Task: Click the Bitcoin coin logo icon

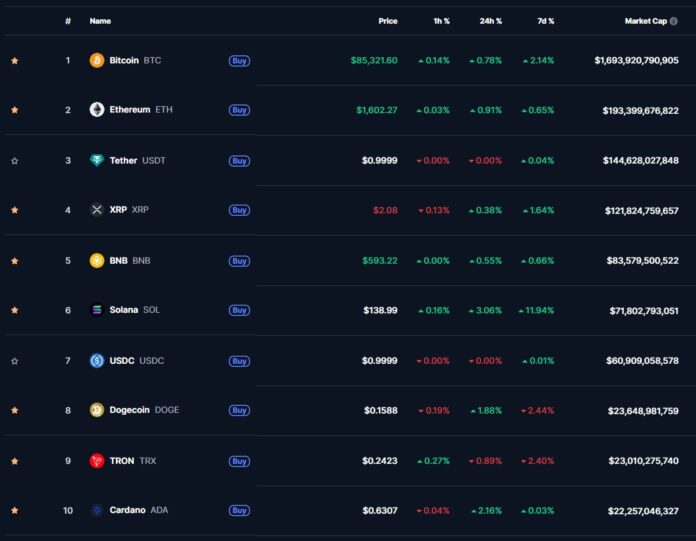Action: pyautogui.click(x=97, y=60)
